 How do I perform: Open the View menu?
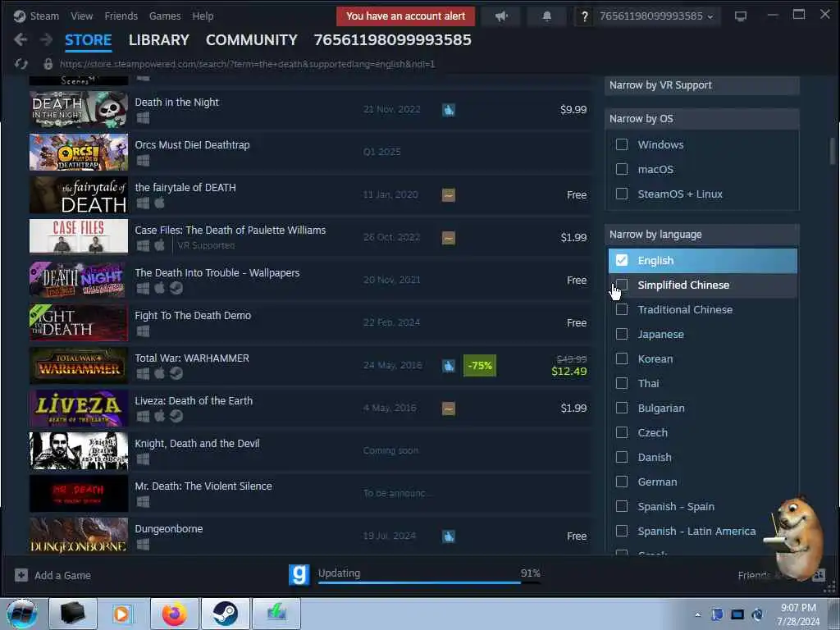point(81,16)
